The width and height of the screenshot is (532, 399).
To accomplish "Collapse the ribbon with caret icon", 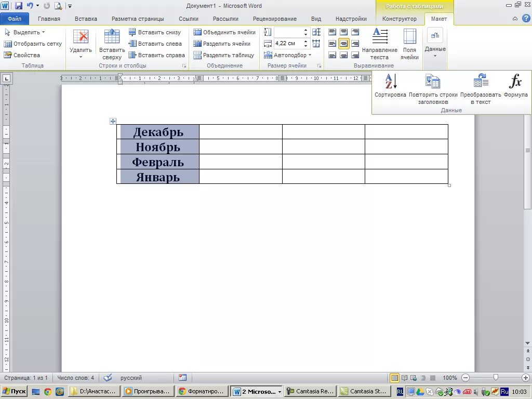I will point(515,19).
